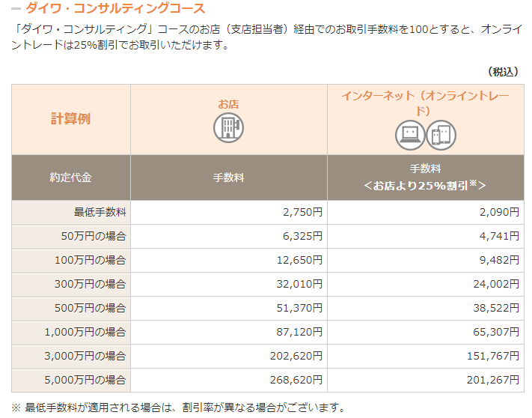Click the 151,767円 value
The image size is (532, 418).
(493, 356)
